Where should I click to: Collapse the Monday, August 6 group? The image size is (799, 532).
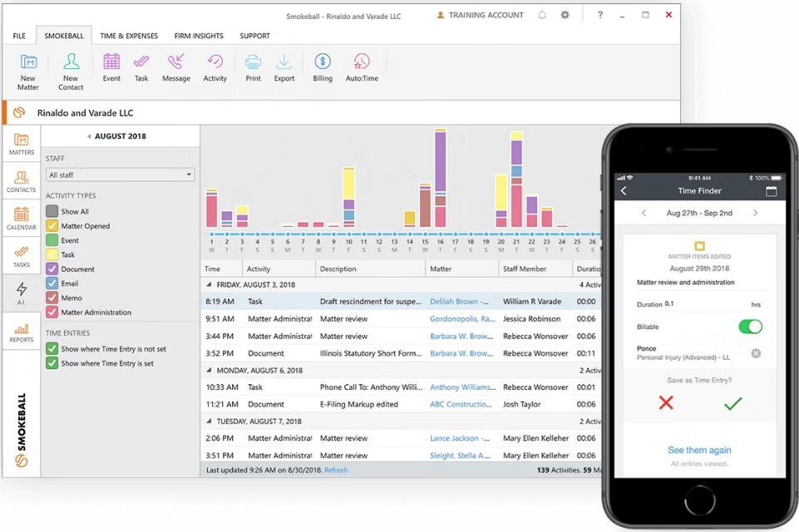coord(210,369)
